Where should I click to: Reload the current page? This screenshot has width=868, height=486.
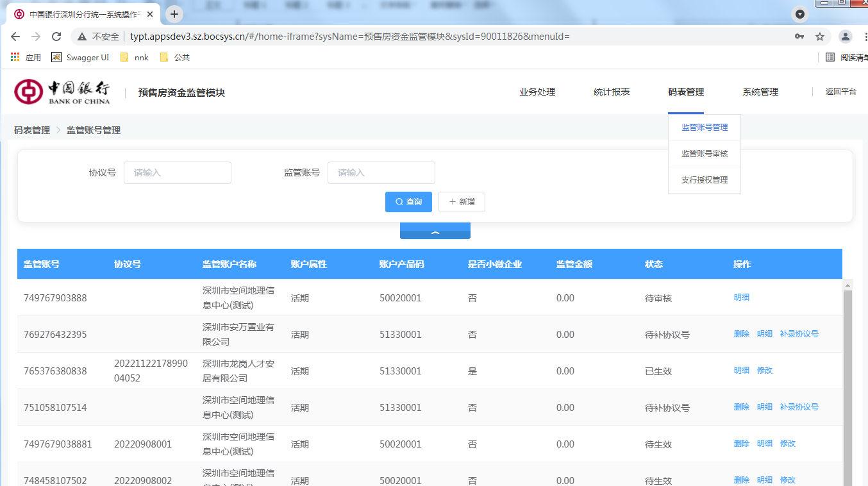(x=56, y=37)
